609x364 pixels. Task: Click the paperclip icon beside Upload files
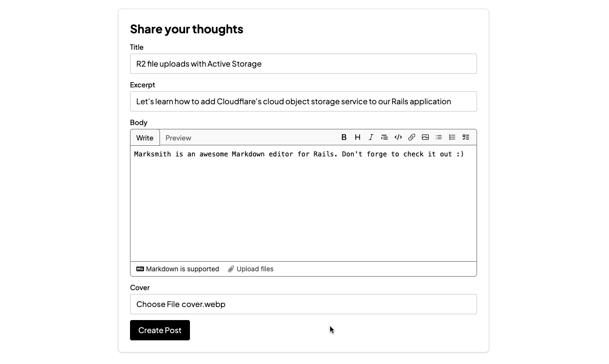pyautogui.click(x=231, y=269)
